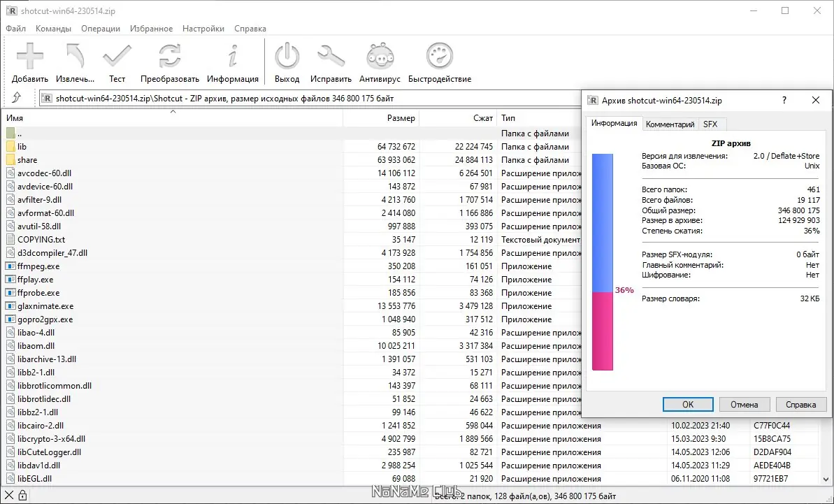834x504 pixels.
Task: Click the parent folder '..' icon
Action: (x=10, y=134)
